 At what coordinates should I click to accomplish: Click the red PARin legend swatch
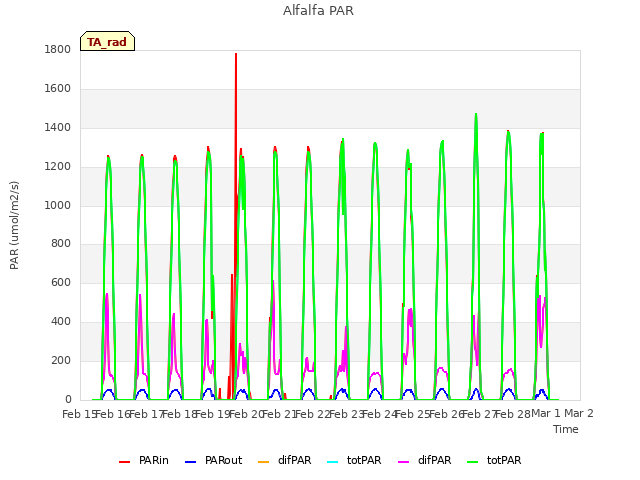124,462
